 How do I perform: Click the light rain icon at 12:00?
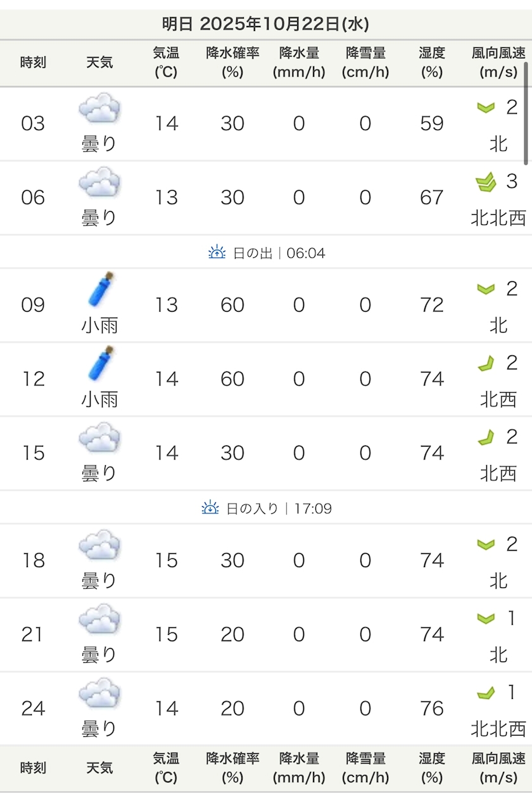(x=101, y=364)
